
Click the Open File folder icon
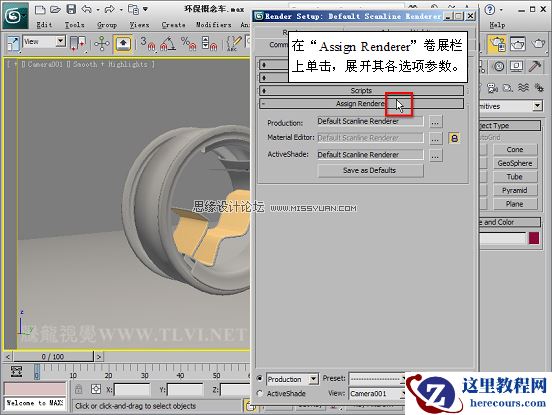56,10
